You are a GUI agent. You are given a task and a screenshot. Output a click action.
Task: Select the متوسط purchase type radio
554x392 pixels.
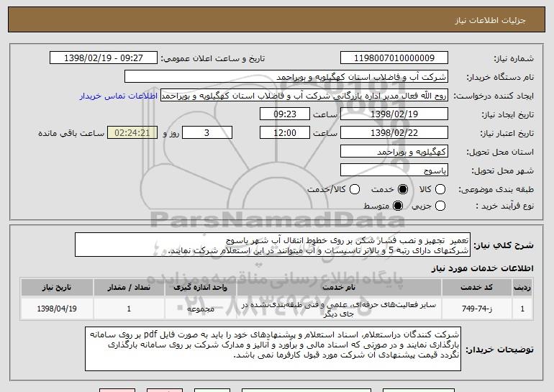[397, 206]
